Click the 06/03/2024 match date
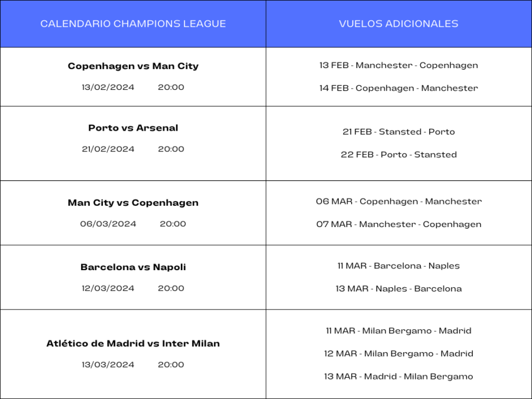This screenshot has height=399, width=532. [108, 223]
